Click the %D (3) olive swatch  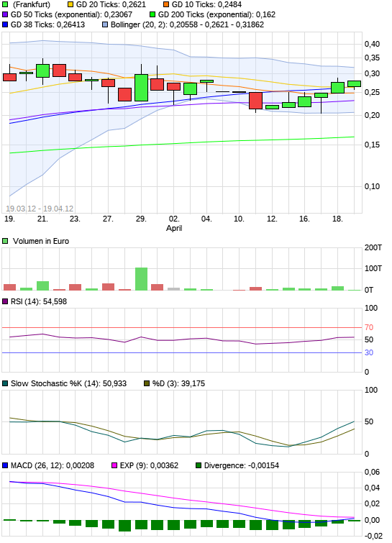tap(147, 384)
